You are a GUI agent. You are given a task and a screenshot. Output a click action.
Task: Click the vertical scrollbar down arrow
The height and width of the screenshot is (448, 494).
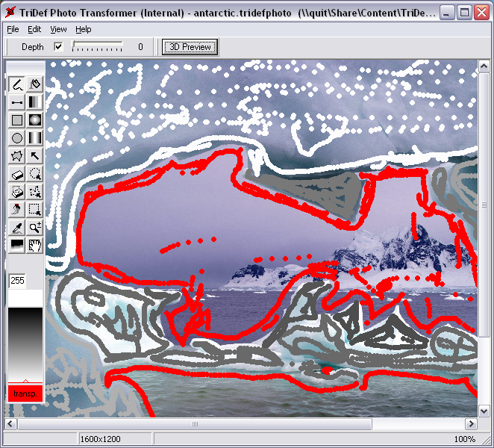[484, 411]
